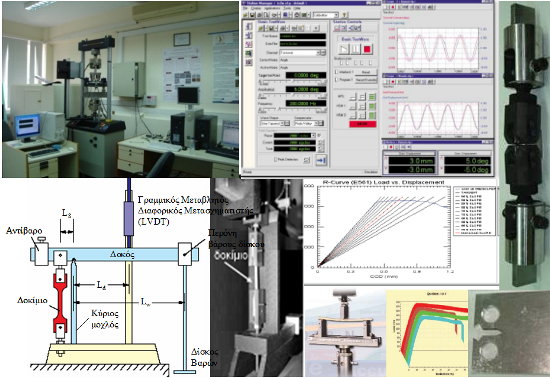550x378 pixels.
Task: Click the green HPS high-pressure button
Action: pyautogui.click(x=372, y=97)
